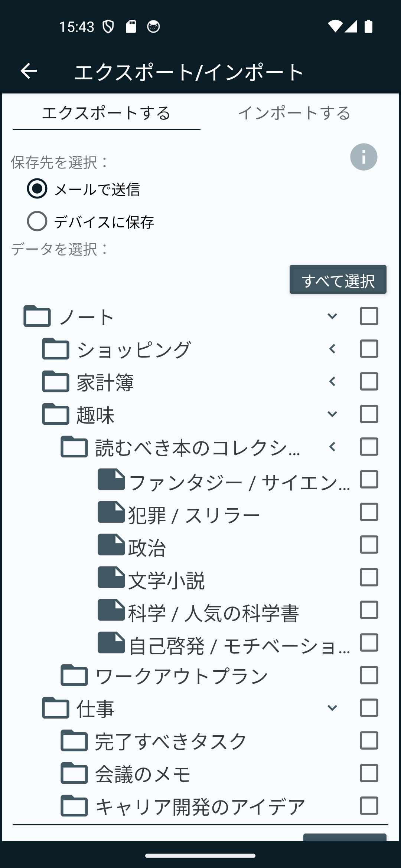The image size is (401, 868).
Task: Open the info icon for export help
Action: pyautogui.click(x=363, y=157)
